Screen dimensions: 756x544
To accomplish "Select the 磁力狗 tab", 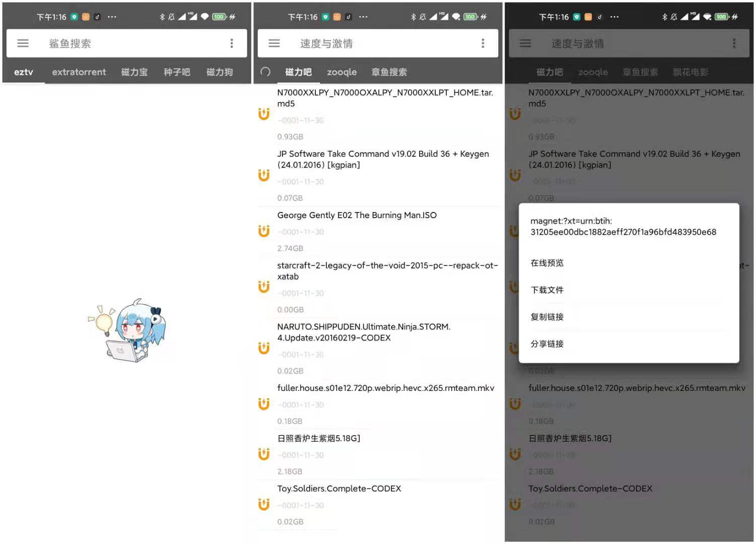I will pos(220,72).
